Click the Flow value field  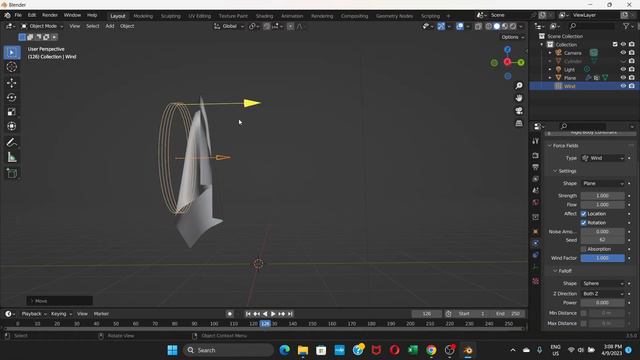[602, 204]
